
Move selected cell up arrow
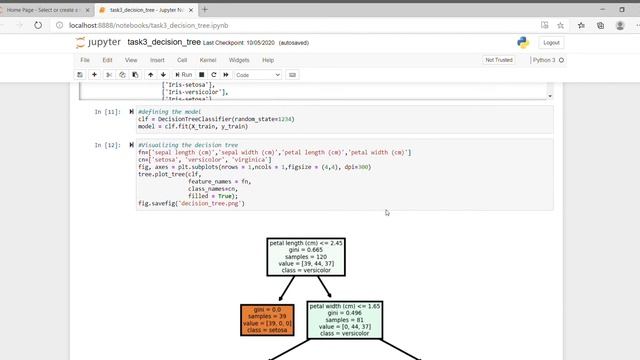(151, 75)
